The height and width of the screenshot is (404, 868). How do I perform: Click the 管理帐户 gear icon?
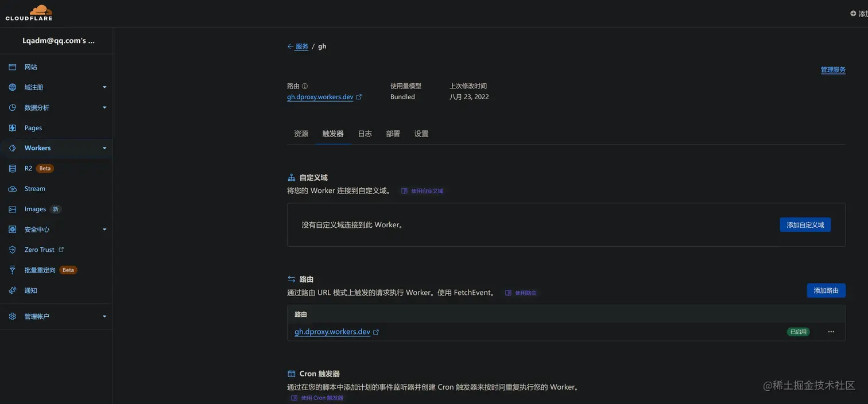click(13, 316)
